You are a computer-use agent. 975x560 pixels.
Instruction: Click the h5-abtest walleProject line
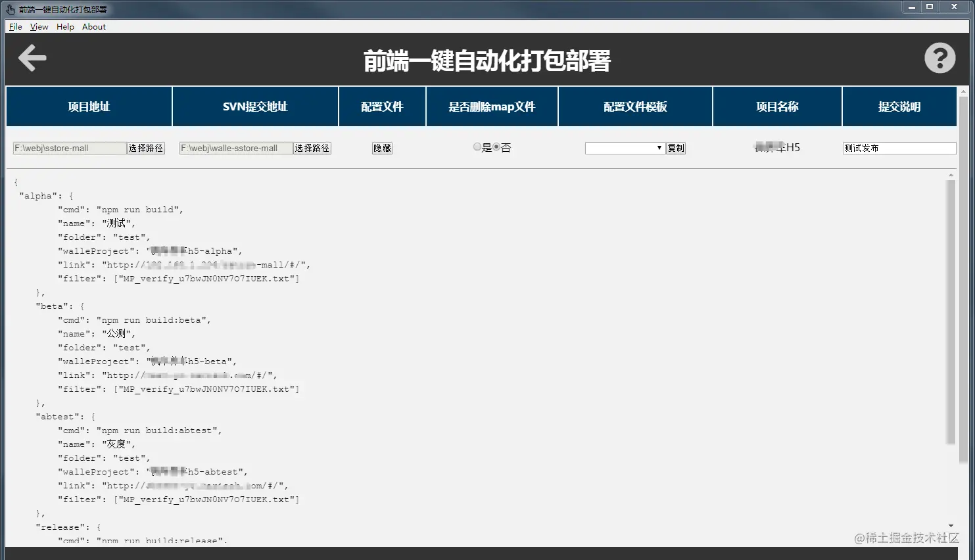tap(153, 472)
